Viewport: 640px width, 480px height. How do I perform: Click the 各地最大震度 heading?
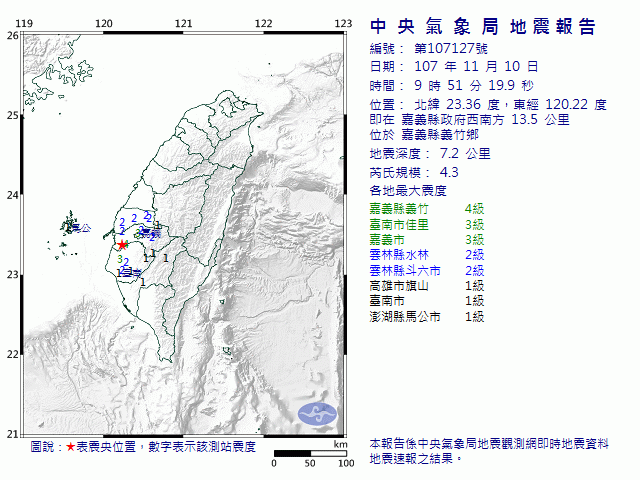tap(407, 190)
